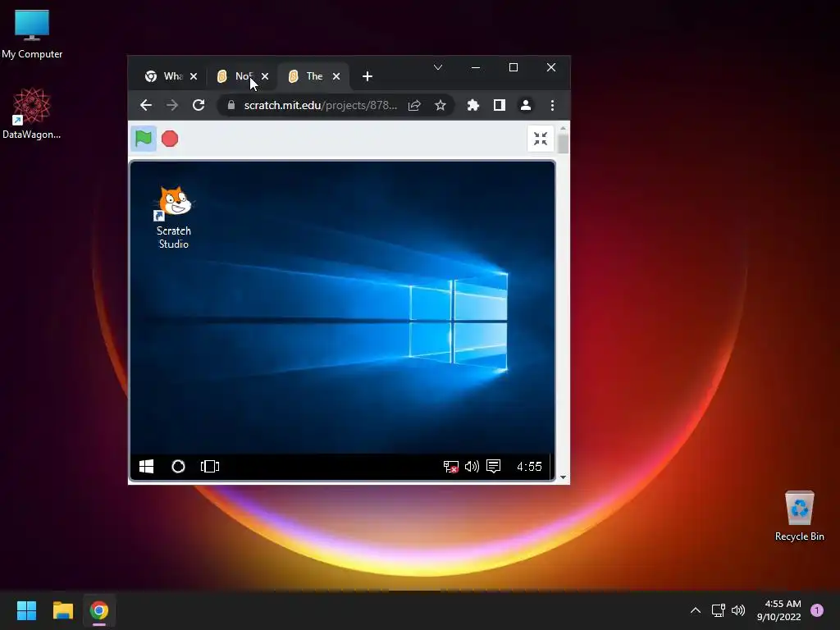This screenshot has height=630, width=840.
Task: Click the lock icon for site info
Action: click(231, 105)
